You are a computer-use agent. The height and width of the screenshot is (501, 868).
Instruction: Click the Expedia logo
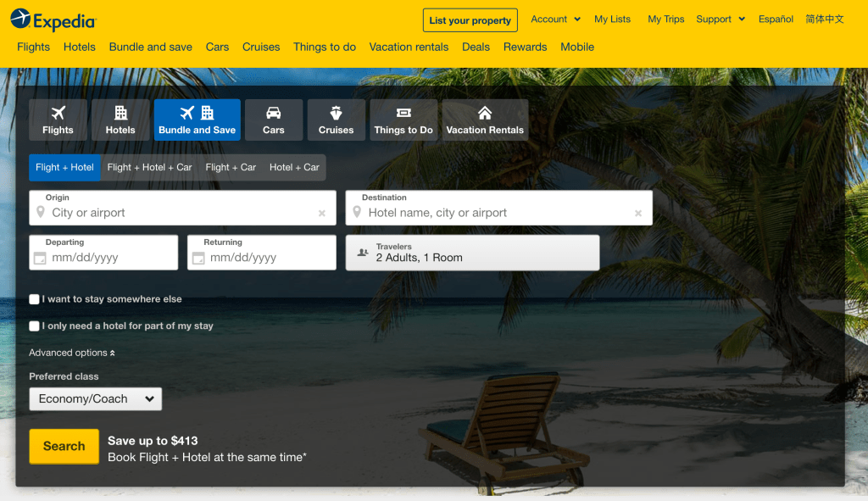53,19
